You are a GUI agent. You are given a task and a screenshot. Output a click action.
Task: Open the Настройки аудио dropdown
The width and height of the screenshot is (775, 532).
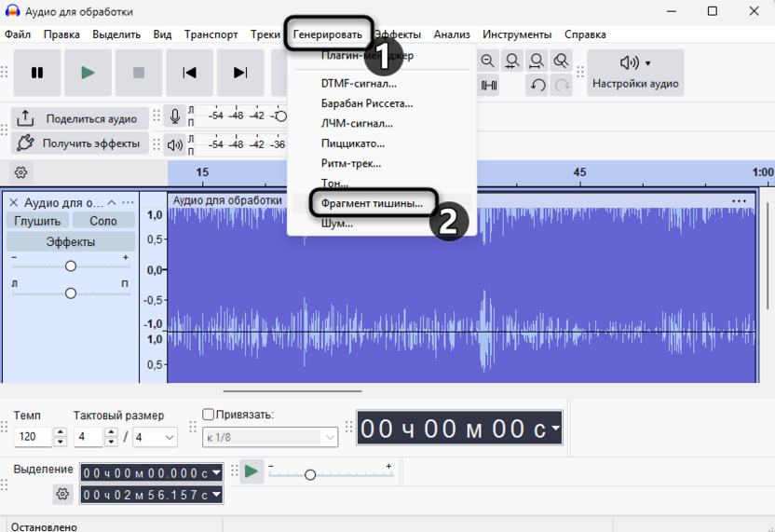(636, 73)
